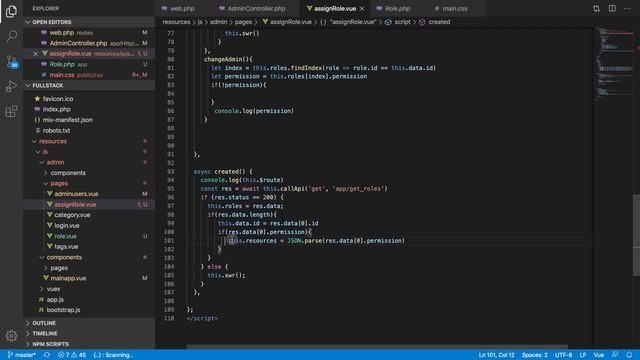Show errors and warnings count panel
Screen dimensions: 640x360
point(72,355)
